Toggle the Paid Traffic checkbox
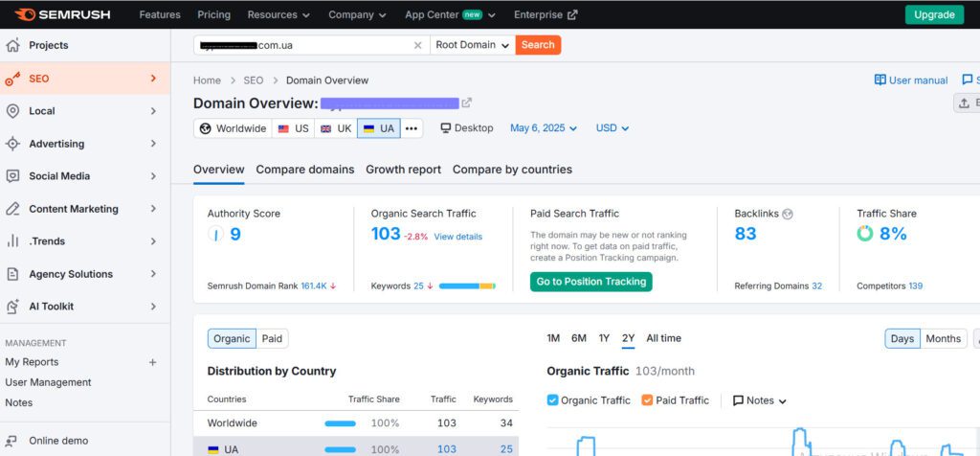Screen dimensions: 980x456 coord(647,400)
